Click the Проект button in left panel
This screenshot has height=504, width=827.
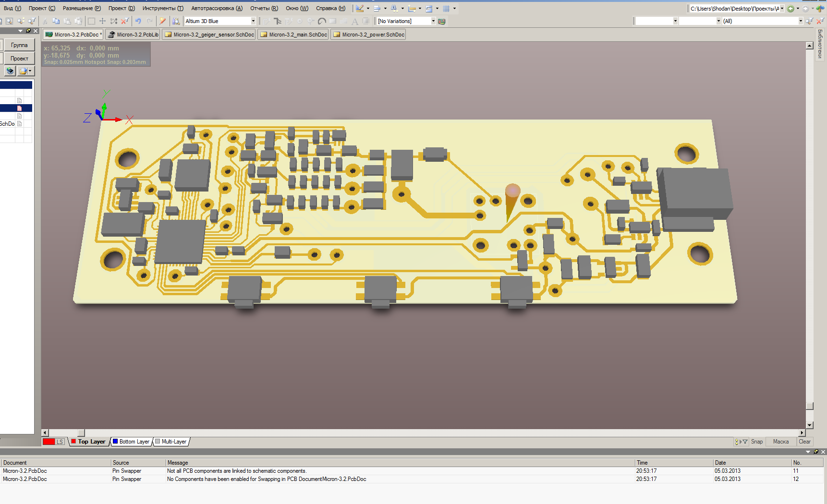19,59
